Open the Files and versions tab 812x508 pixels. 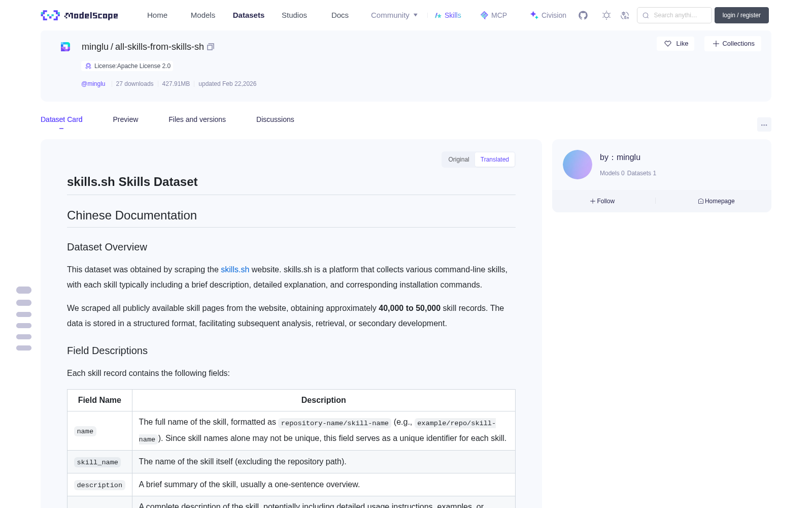(197, 119)
